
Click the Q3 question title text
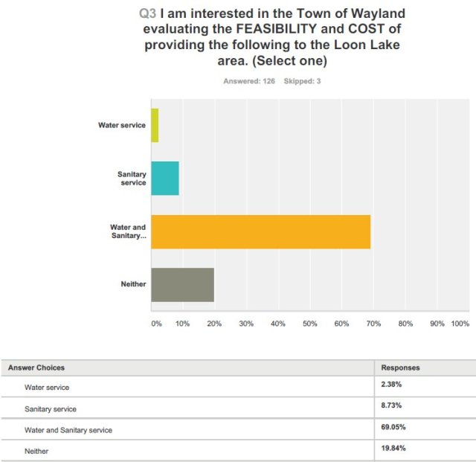pyautogui.click(x=272, y=39)
